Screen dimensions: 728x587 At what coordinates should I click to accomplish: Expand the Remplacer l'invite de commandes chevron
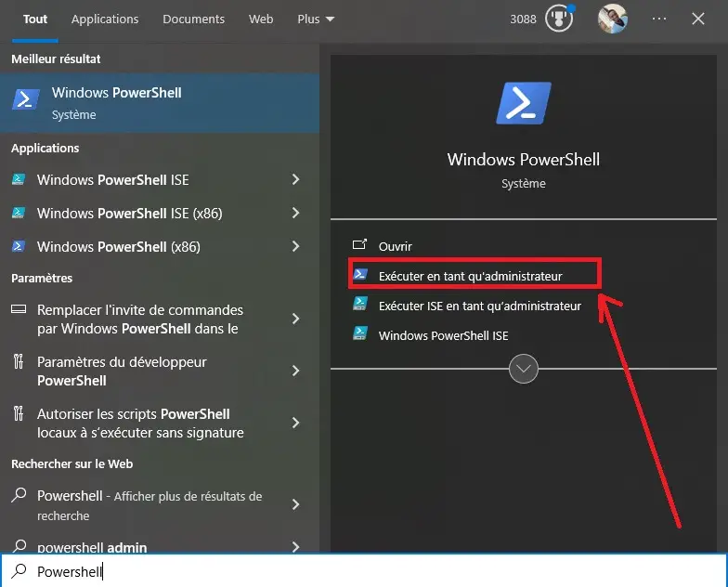[295, 319]
